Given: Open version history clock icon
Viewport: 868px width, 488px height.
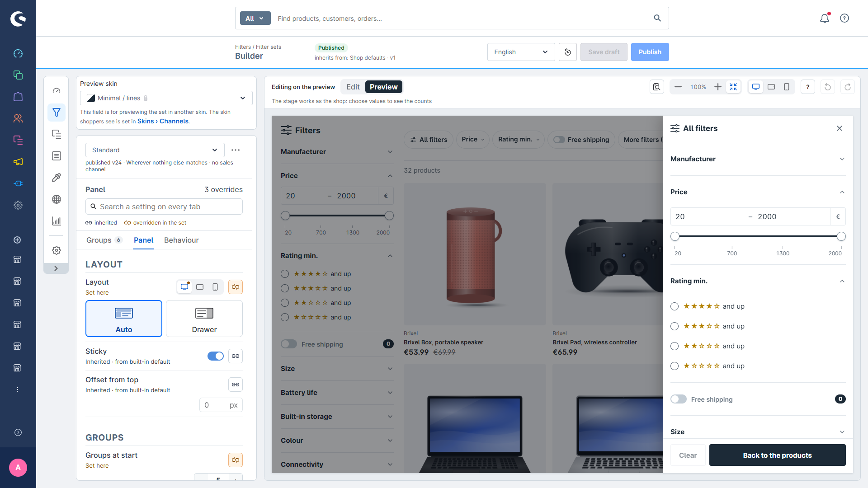Looking at the screenshot, I should (568, 52).
